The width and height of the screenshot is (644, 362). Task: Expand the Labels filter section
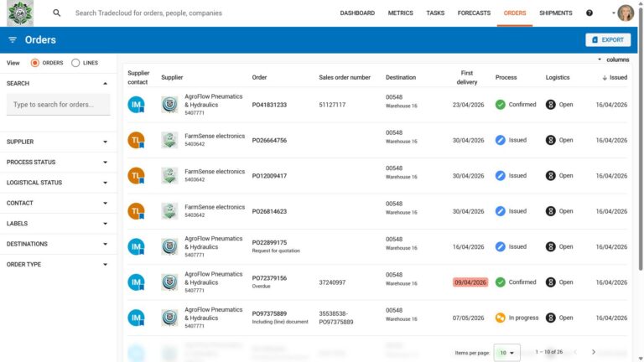(105, 224)
